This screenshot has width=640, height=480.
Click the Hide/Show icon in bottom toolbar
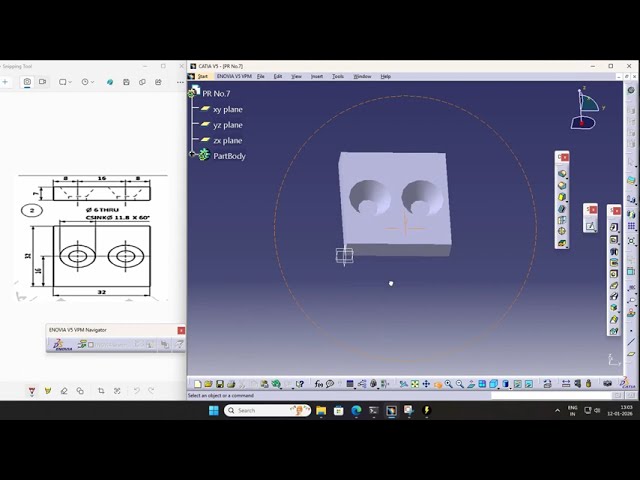click(518, 384)
